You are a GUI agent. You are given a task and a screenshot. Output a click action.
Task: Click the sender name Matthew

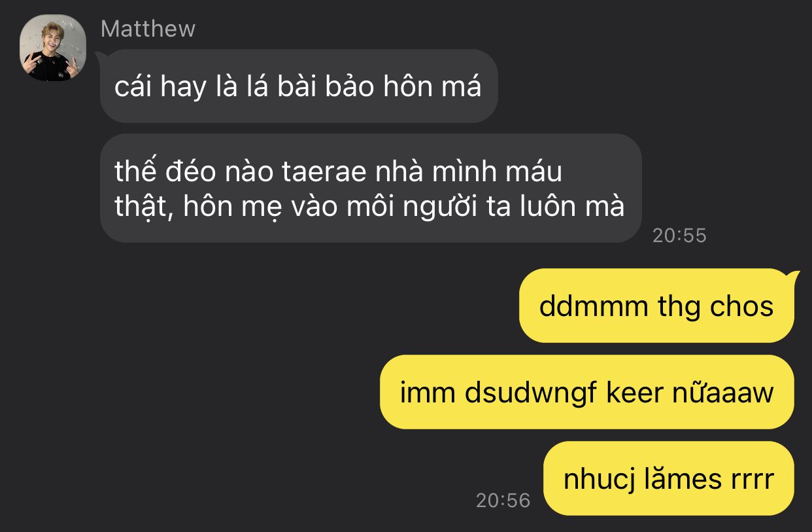[148, 29]
